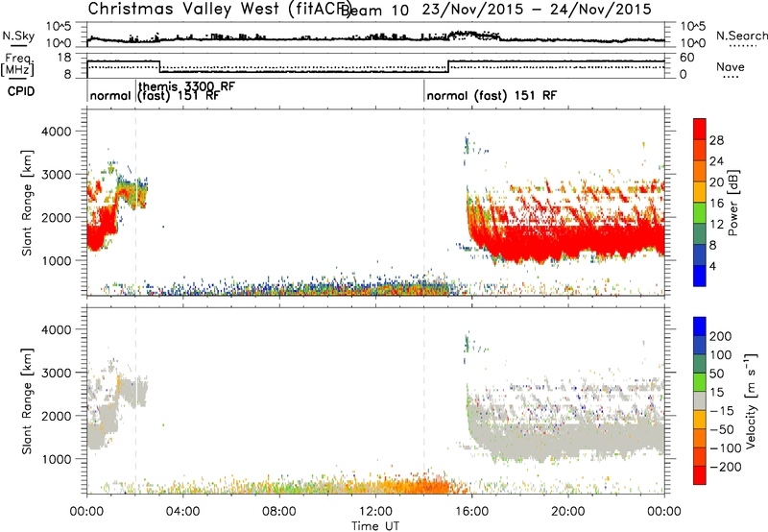Click the 20:00 time tick label

(568, 512)
